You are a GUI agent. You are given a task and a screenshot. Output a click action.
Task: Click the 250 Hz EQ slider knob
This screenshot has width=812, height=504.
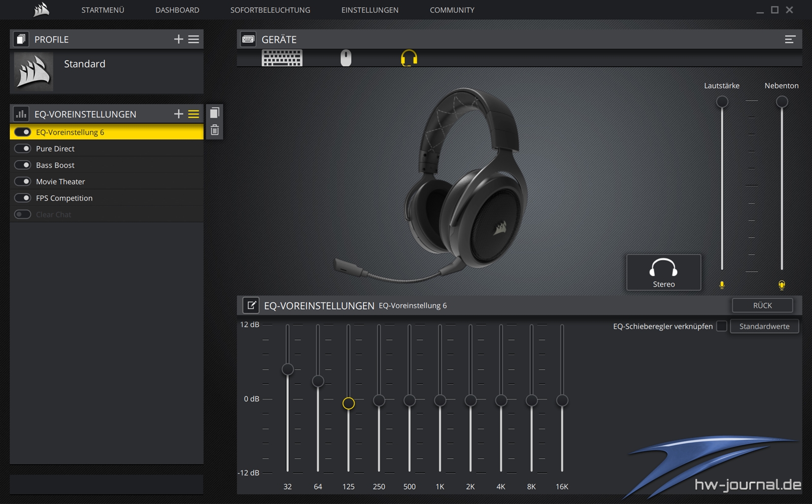click(379, 401)
